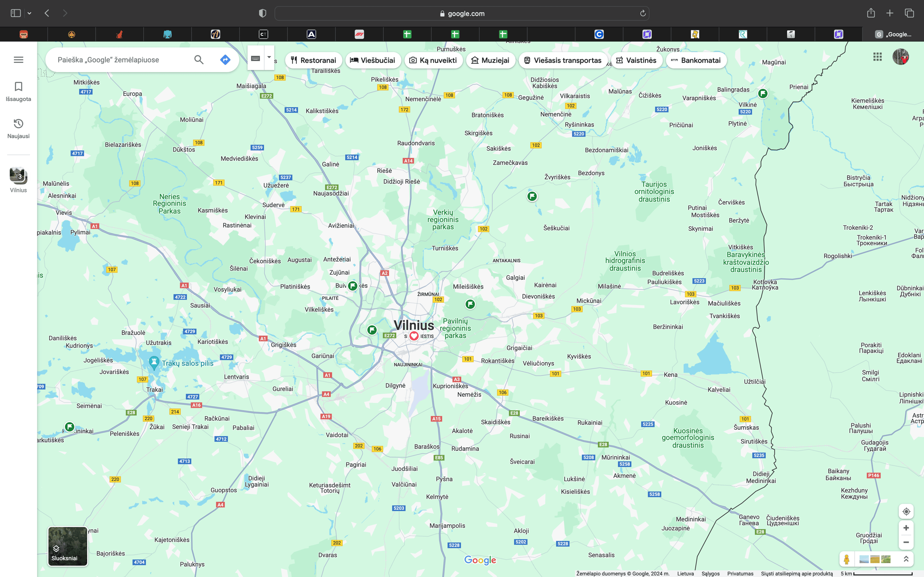Click the Bankomatai filter button

[696, 60]
